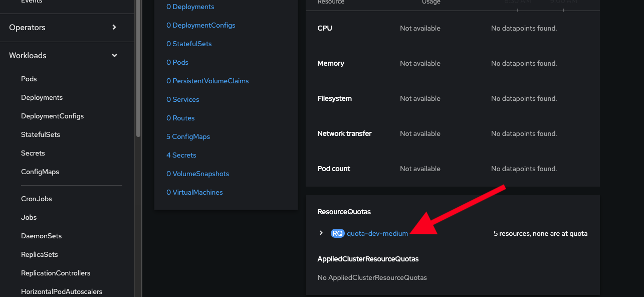Open the quota-dev-medium link

point(377,233)
